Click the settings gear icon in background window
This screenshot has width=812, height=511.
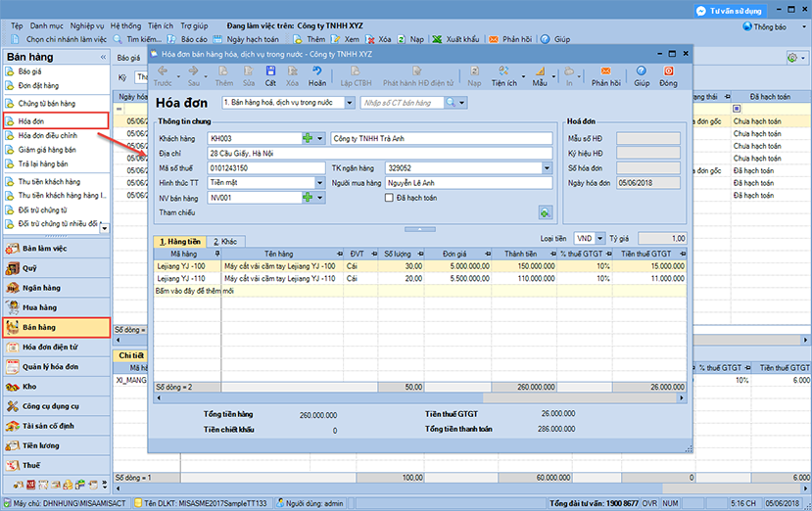(x=791, y=58)
